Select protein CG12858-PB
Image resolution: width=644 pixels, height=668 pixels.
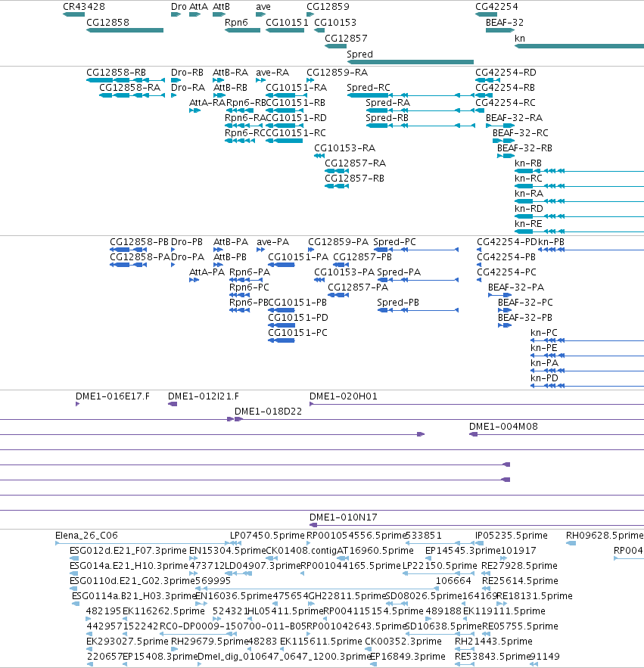pos(129,250)
